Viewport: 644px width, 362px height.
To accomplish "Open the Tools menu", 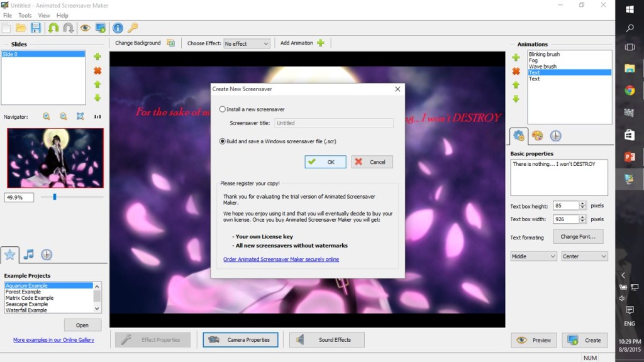I will pos(25,15).
